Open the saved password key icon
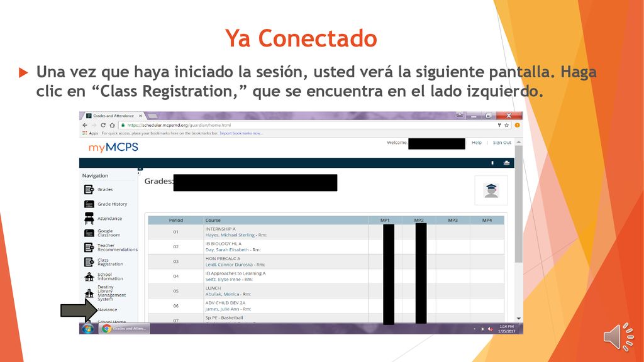 click(x=499, y=125)
